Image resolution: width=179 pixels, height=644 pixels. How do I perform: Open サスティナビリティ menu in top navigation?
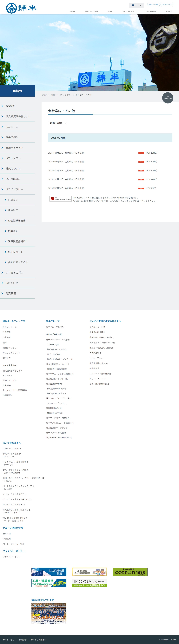[x=129, y=11]
